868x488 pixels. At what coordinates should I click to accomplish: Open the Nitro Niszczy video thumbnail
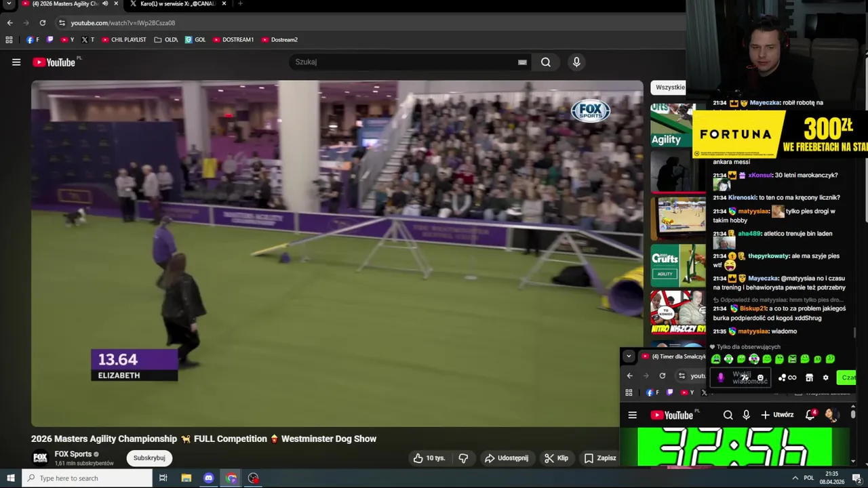click(x=678, y=312)
